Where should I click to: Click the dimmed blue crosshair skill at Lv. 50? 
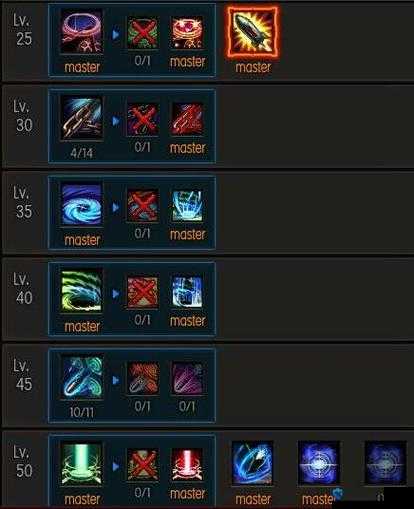coord(385,463)
